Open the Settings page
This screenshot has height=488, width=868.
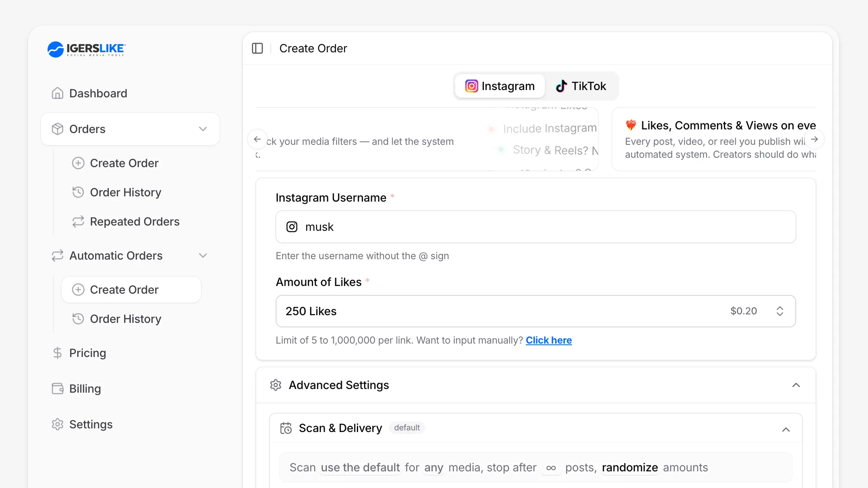click(x=130, y=424)
